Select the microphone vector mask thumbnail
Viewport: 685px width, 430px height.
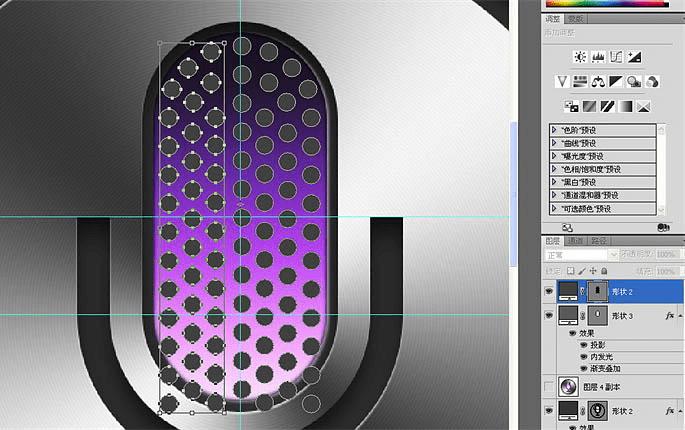pos(598,411)
